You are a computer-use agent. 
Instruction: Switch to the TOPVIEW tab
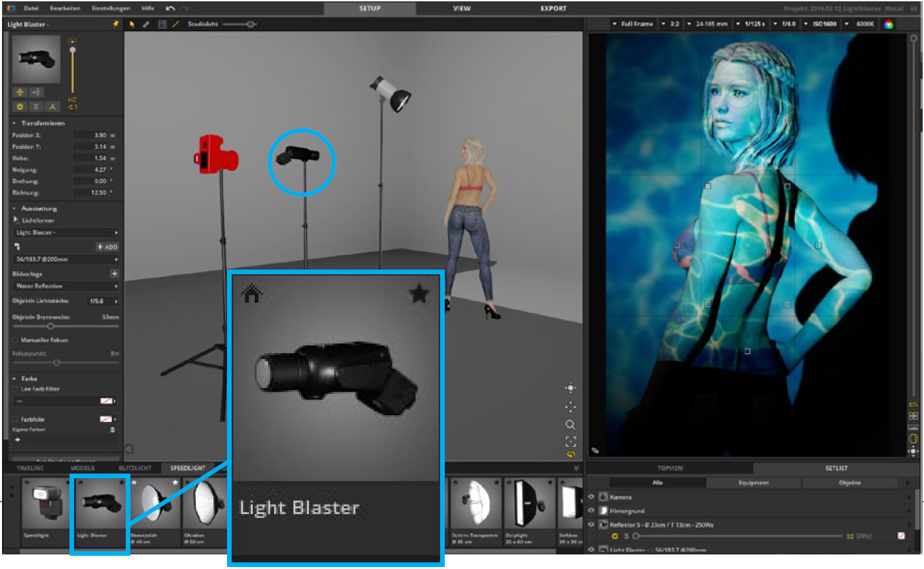pos(669,468)
